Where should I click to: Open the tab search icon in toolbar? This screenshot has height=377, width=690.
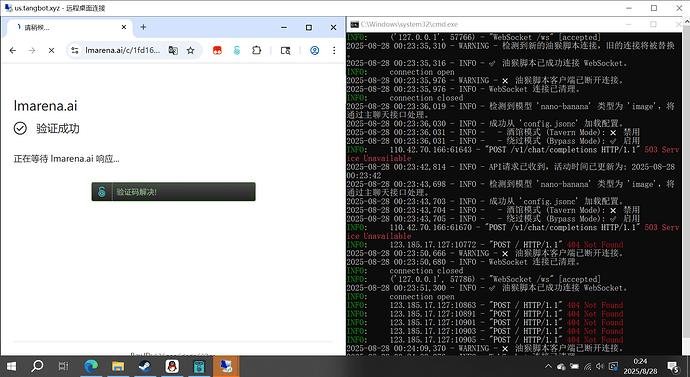[x=286, y=51]
